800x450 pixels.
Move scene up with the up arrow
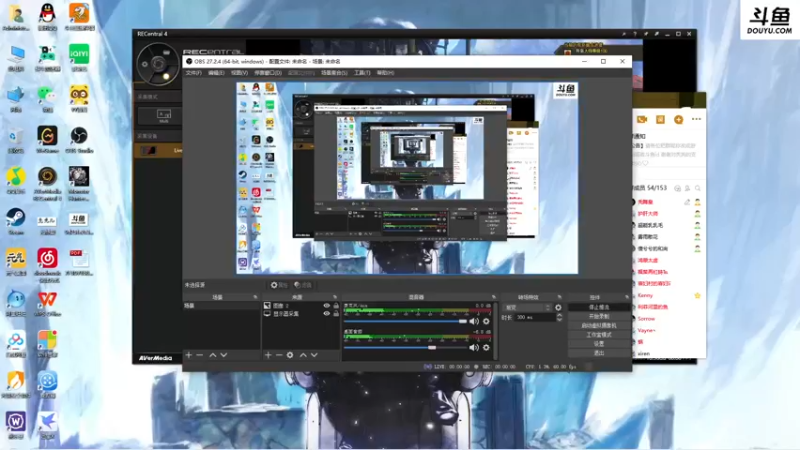(213, 355)
